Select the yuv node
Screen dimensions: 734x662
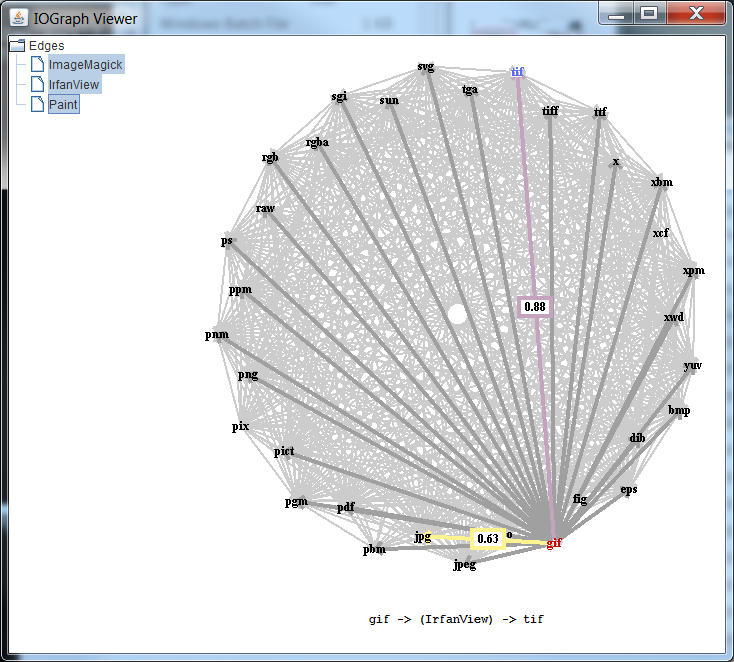[x=692, y=366]
